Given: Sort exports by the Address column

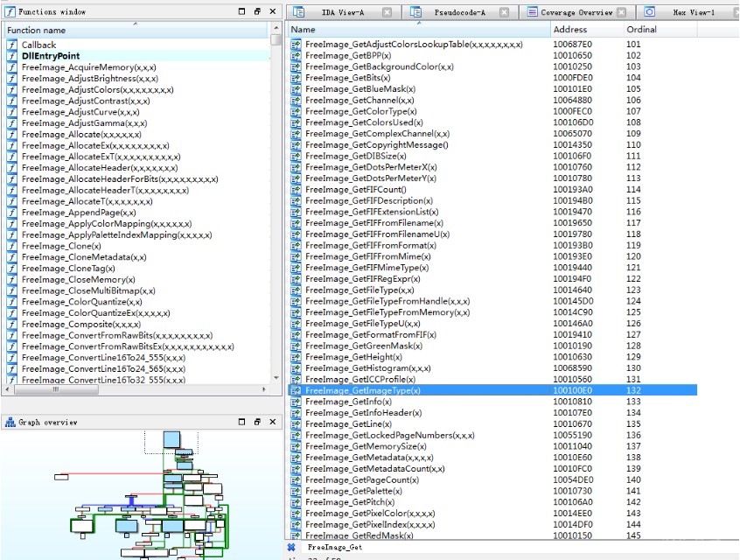Looking at the screenshot, I should [x=587, y=29].
